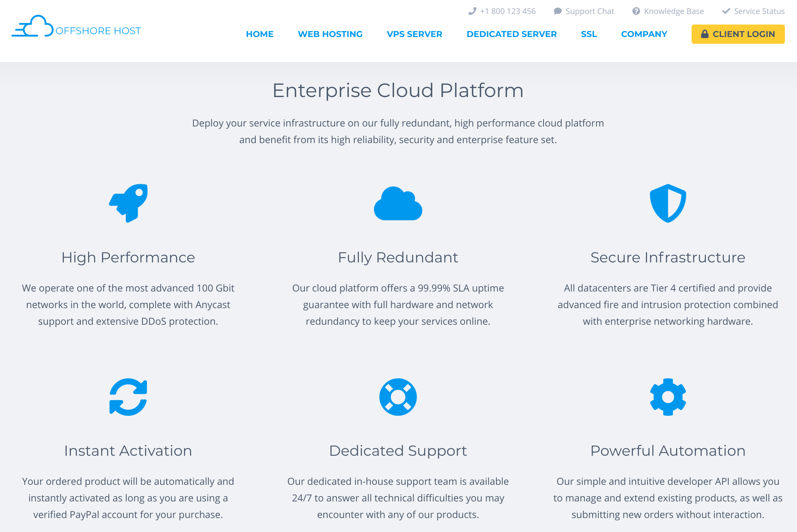This screenshot has width=797, height=532.
Task: Open the SSL menu item
Action: click(x=589, y=34)
